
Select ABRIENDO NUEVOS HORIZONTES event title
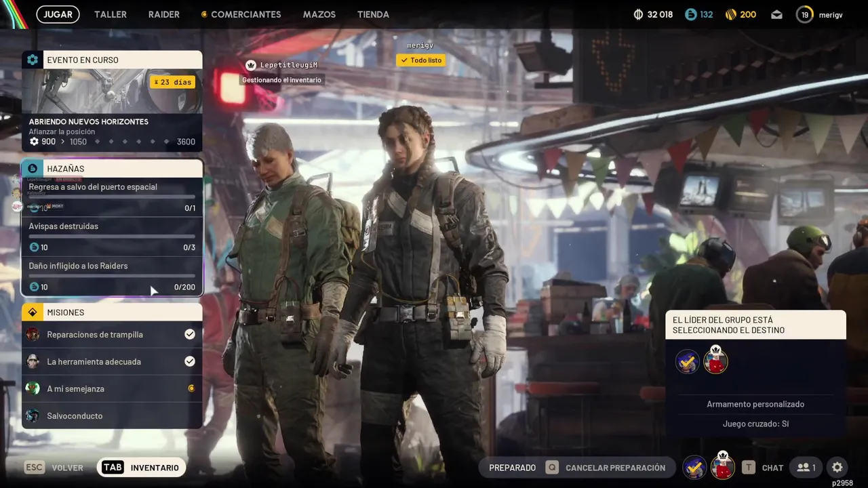click(x=88, y=122)
